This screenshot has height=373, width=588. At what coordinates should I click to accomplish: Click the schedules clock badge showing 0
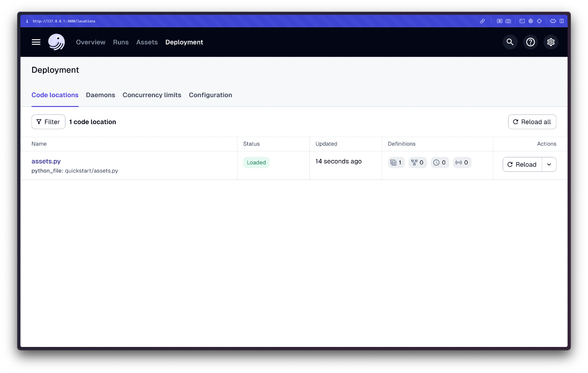coord(440,162)
